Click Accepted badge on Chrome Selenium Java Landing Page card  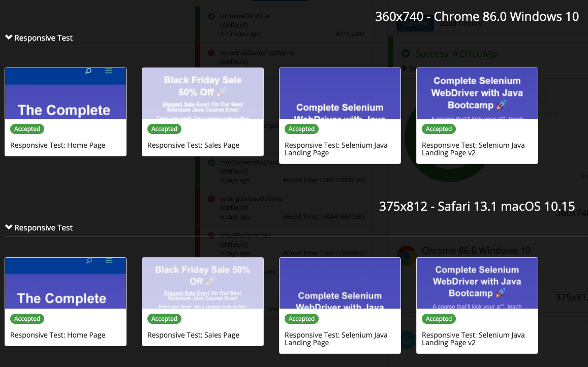click(301, 129)
